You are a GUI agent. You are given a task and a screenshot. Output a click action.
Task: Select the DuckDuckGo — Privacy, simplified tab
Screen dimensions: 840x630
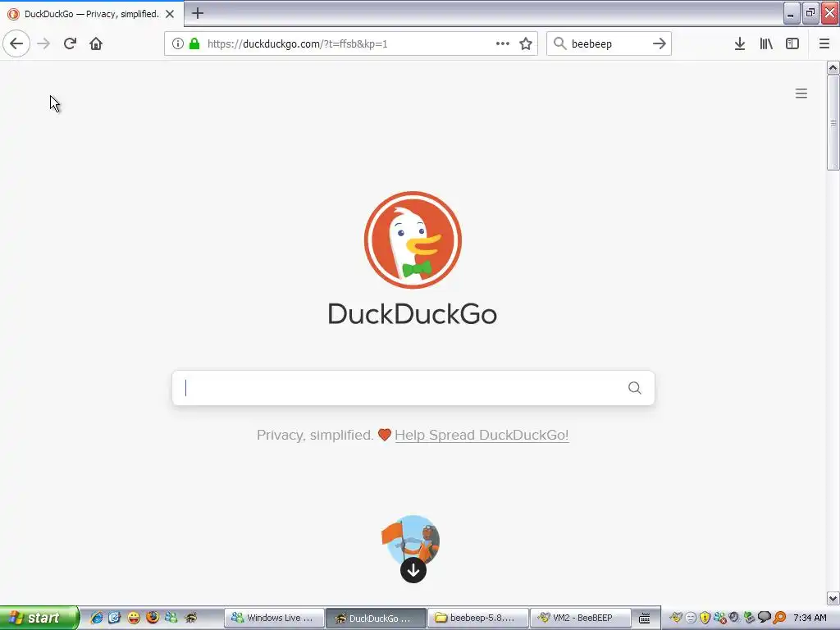[x=92, y=14]
